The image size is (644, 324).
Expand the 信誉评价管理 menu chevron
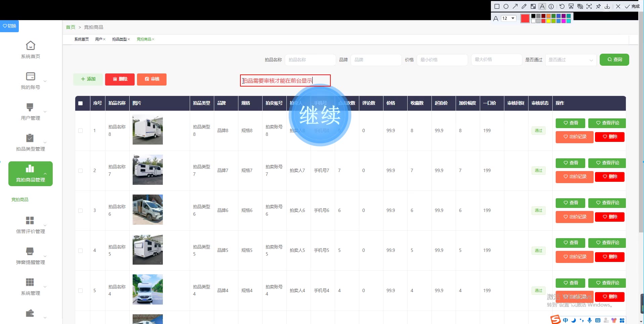coord(45,225)
